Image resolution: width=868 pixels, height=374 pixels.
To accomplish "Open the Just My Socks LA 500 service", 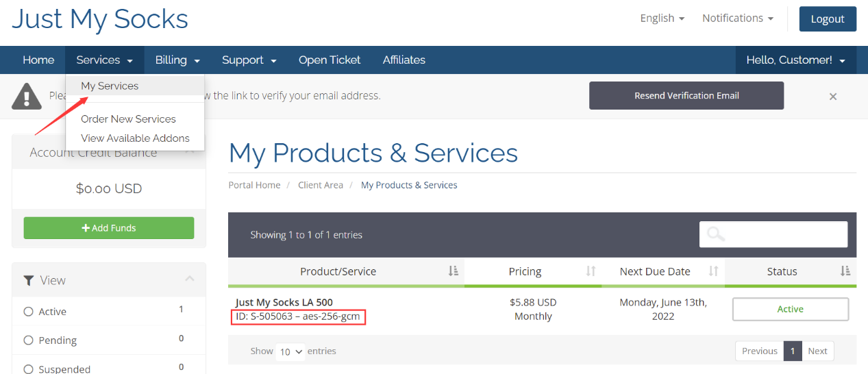I will 284,302.
